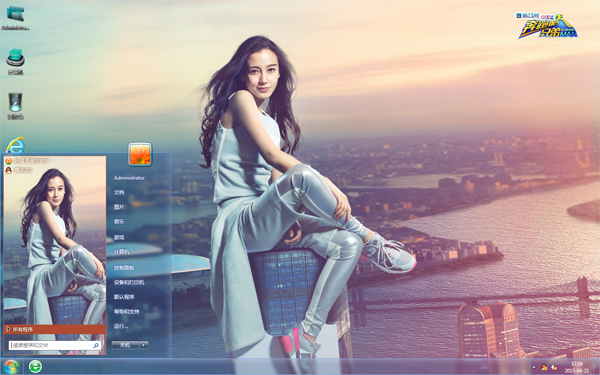Open Run... (运行) from Start menu

click(121, 326)
